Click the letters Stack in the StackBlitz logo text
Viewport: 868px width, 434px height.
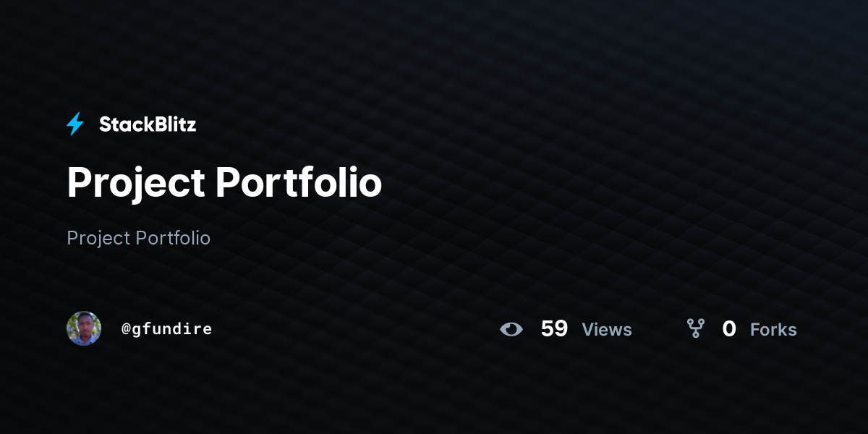point(123,124)
